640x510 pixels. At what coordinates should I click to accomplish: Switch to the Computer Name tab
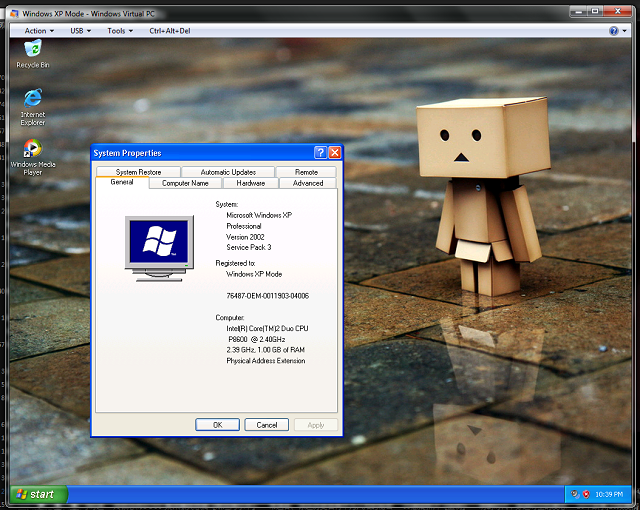pos(185,183)
